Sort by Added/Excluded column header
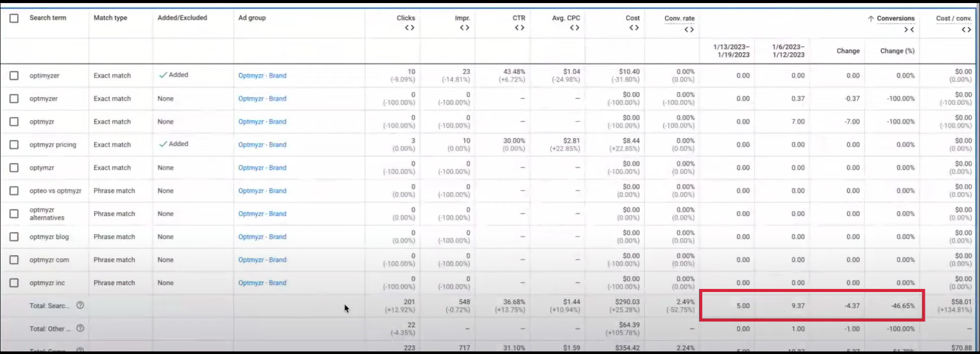 (182, 18)
